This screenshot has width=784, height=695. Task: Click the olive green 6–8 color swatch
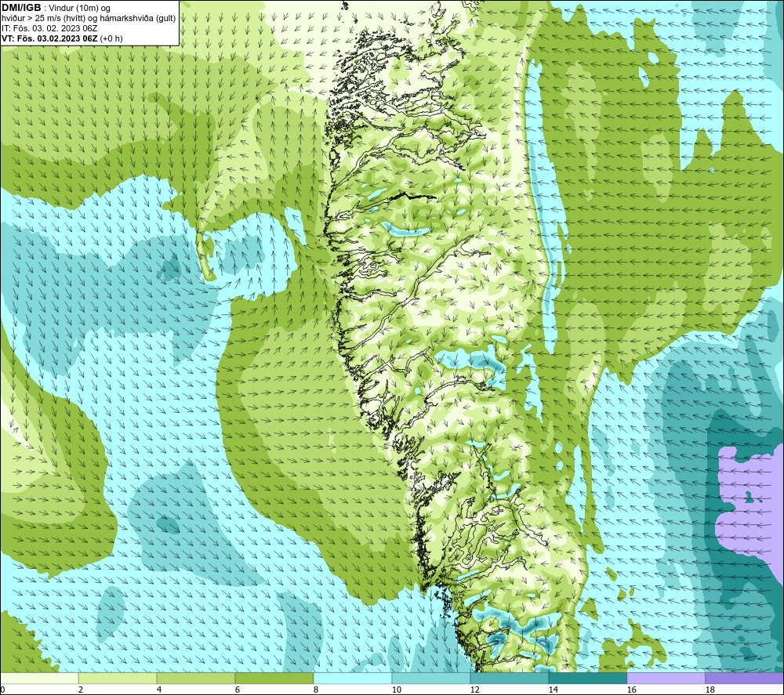point(274,678)
